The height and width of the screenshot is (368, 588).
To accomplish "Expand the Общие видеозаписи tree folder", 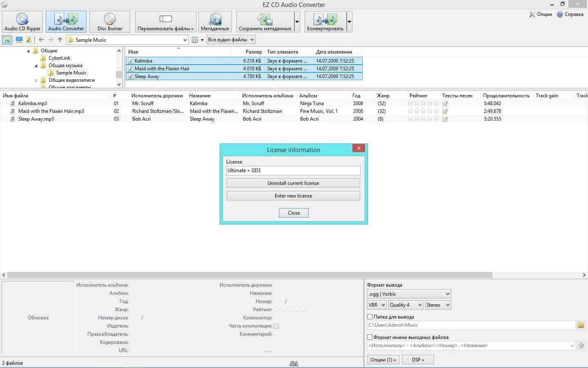I will pos(36,81).
